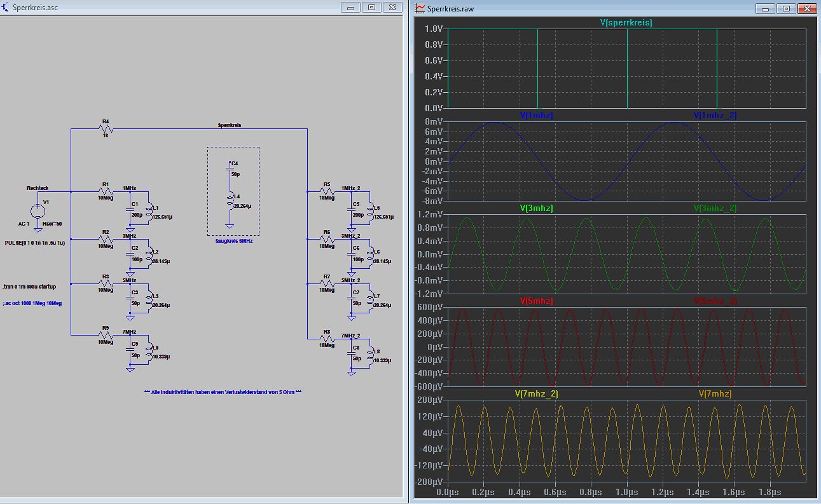Click the V(sperrkreis) trace label
This screenshot has width=821, height=504.
(626, 23)
